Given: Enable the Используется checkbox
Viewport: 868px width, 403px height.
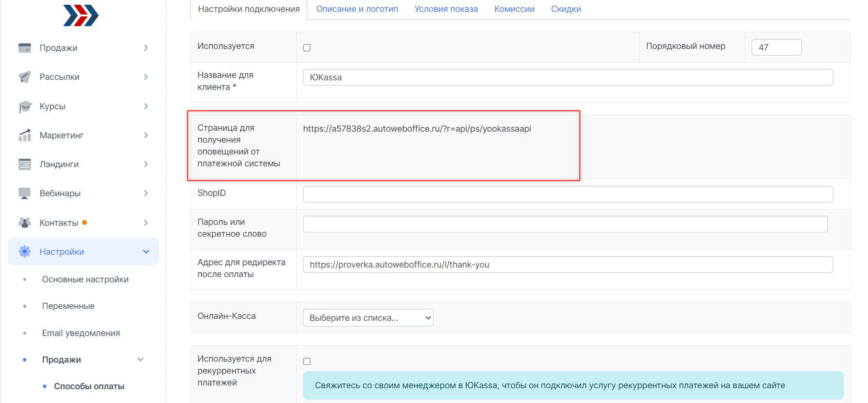Looking at the screenshot, I should pyautogui.click(x=307, y=48).
